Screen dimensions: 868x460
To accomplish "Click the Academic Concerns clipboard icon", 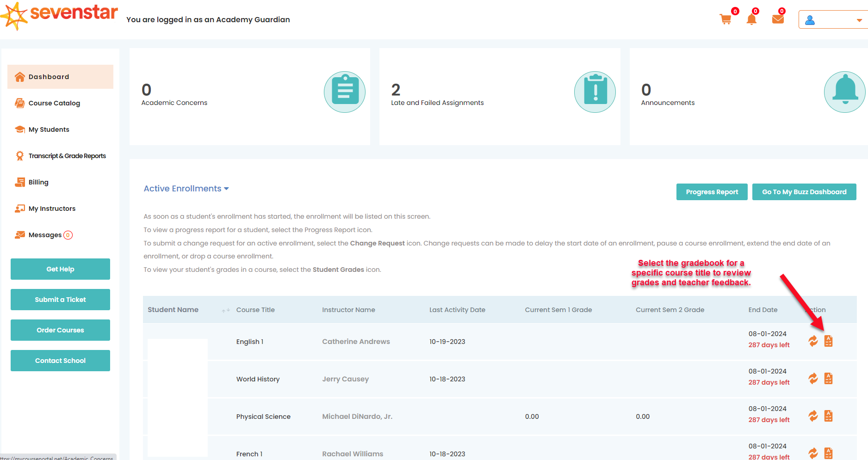I will coord(344,92).
